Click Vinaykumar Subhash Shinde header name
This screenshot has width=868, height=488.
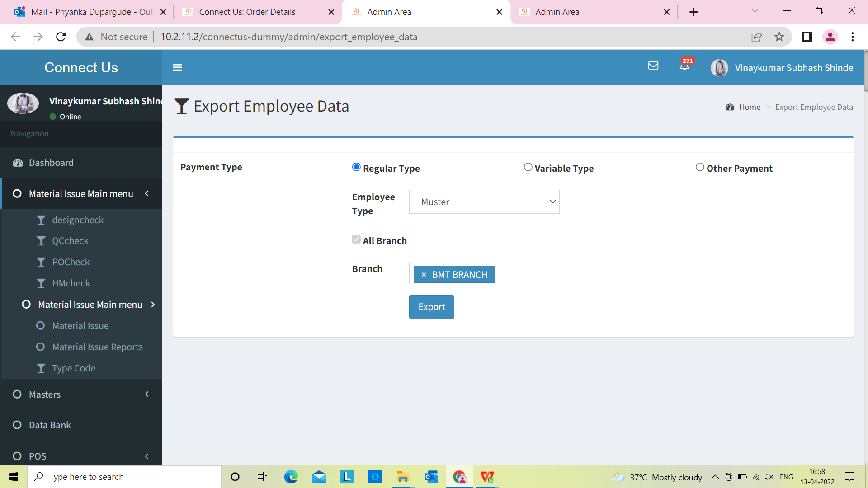tap(794, 68)
